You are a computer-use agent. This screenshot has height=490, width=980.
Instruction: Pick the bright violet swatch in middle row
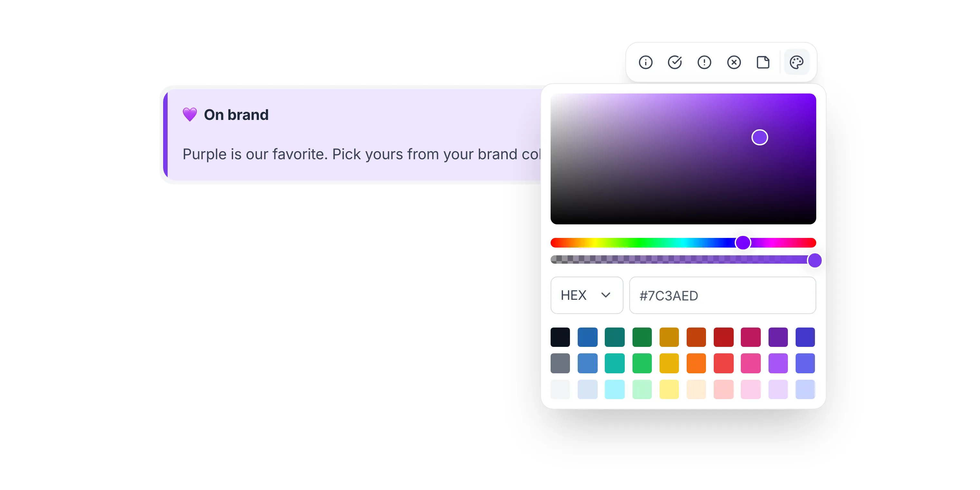point(778,363)
